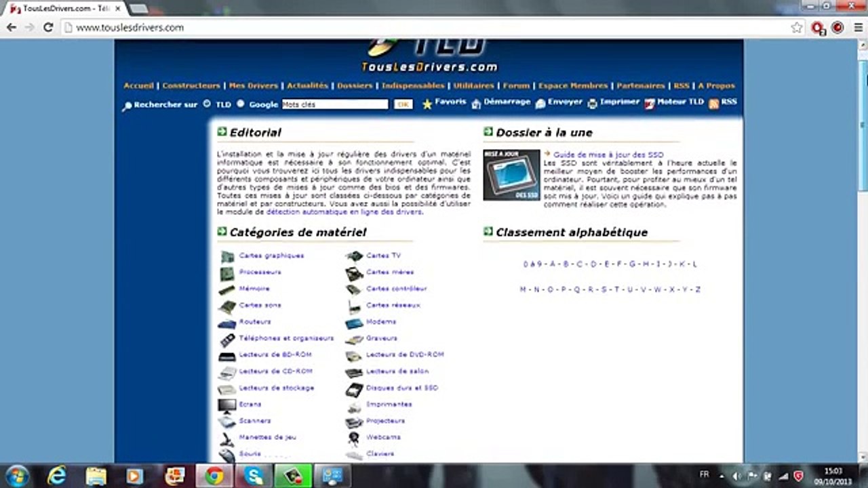Click the Cartes graphiques category icon
Image resolution: width=868 pixels, height=488 pixels.
[227, 256]
